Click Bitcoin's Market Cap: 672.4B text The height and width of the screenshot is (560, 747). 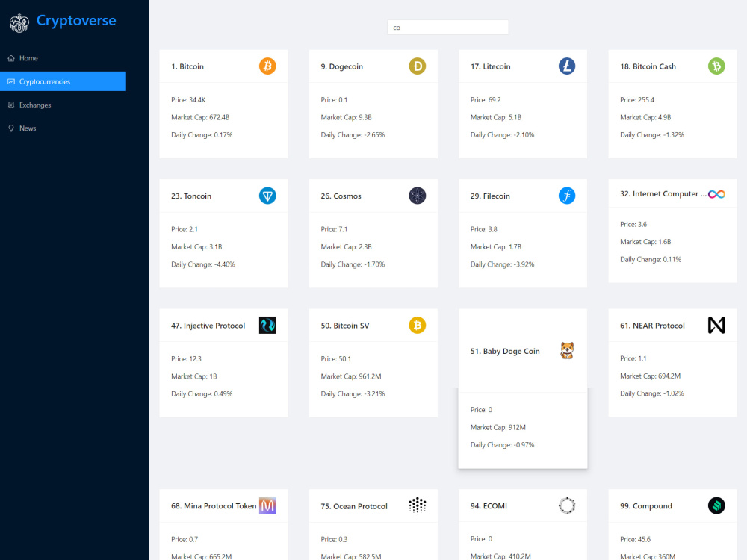pyautogui.click(x=200, y=118)
